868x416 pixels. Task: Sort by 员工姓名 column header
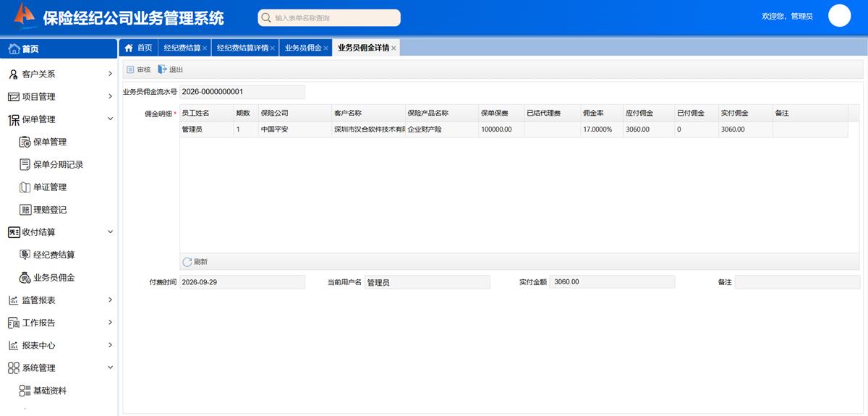pyautogui.click(x=206, y=113)
